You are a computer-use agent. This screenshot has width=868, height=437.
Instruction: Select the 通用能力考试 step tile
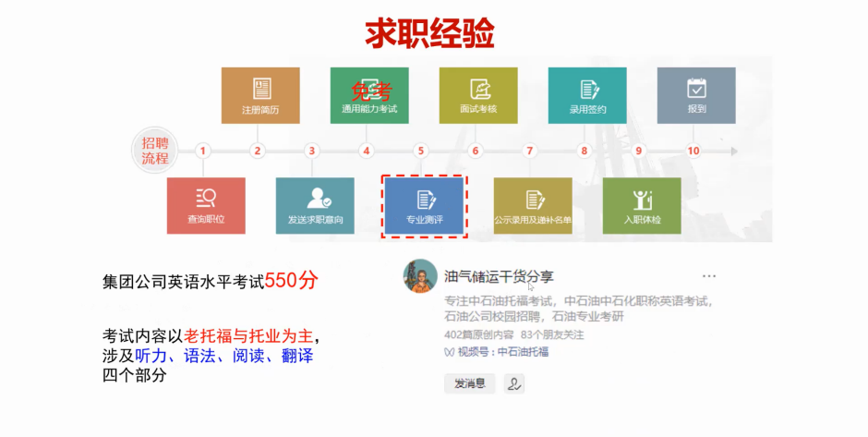(x=368, y=95)
